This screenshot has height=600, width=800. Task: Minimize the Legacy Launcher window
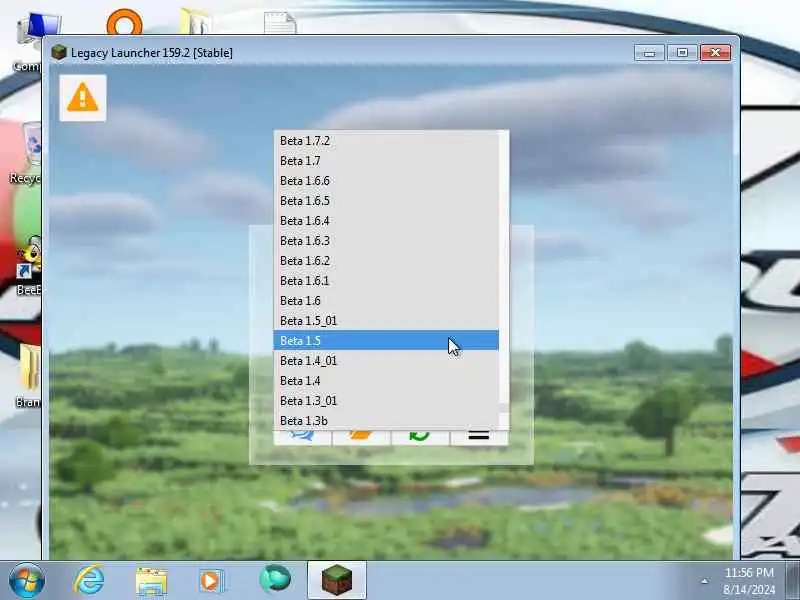coord(649,53)
